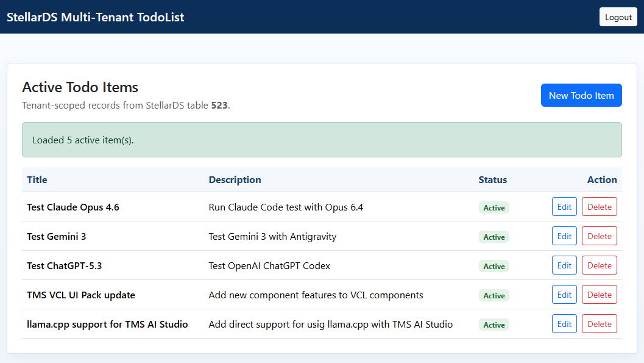Delete the TMS VCL UI Pack update item
This screenshot has height=363, width=644.
[599, 294]
